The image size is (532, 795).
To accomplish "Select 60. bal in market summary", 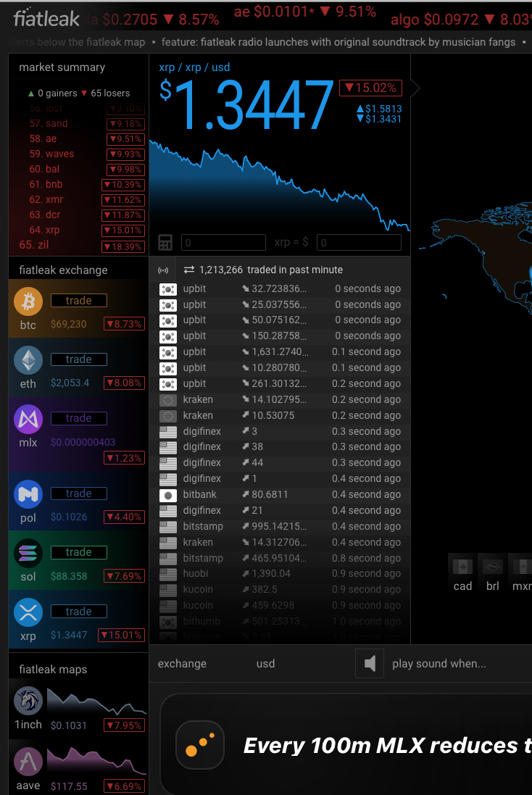I will (86, 170).
